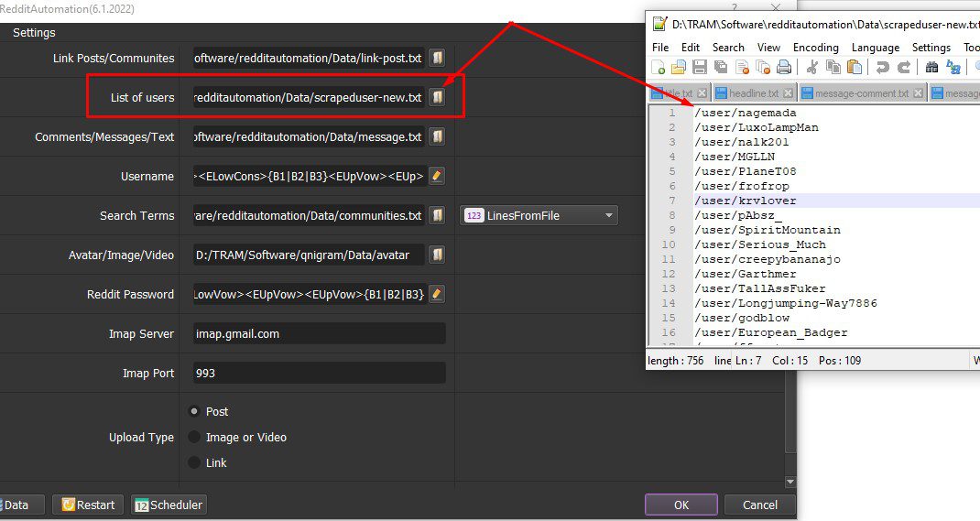Open the Edit menu in Notepad++
The height and width of the screenshot is (521, 980).
690,48
